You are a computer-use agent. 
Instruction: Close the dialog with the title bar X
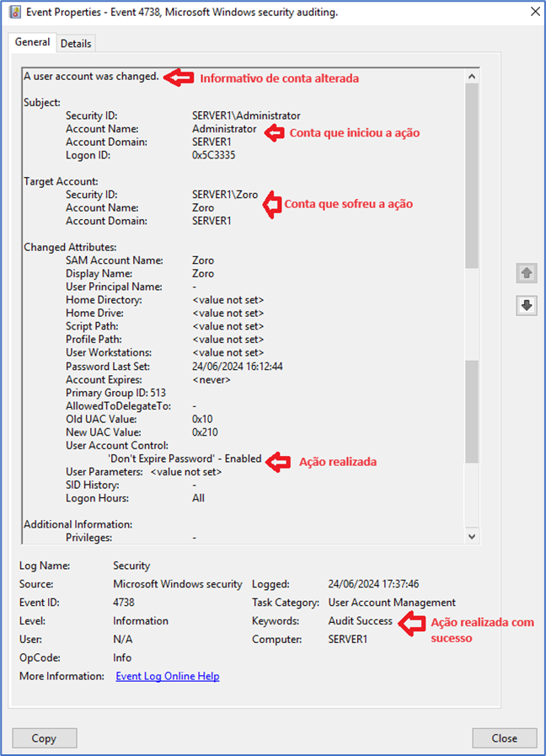coord(534,12)
